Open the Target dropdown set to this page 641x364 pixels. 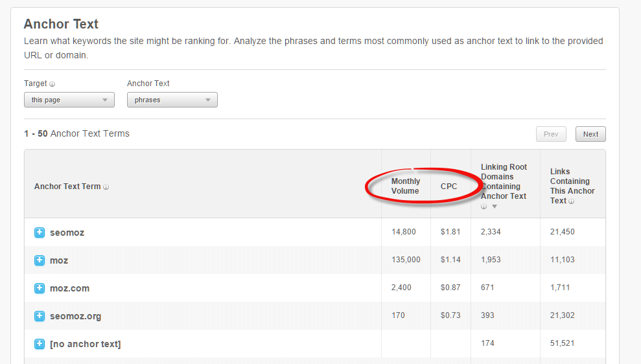click(x=69, y=100)
